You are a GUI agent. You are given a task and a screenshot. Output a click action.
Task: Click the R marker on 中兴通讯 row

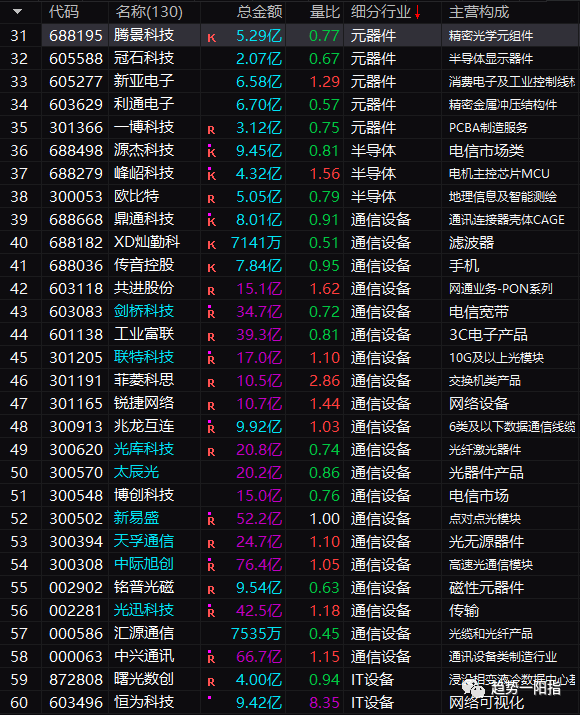pyautogui.click(x=211, y=657)
